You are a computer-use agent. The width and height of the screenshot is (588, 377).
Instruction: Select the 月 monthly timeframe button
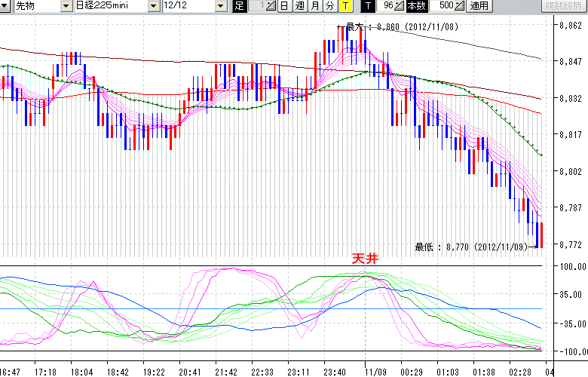pyautogui.click(x=314, y=6)
